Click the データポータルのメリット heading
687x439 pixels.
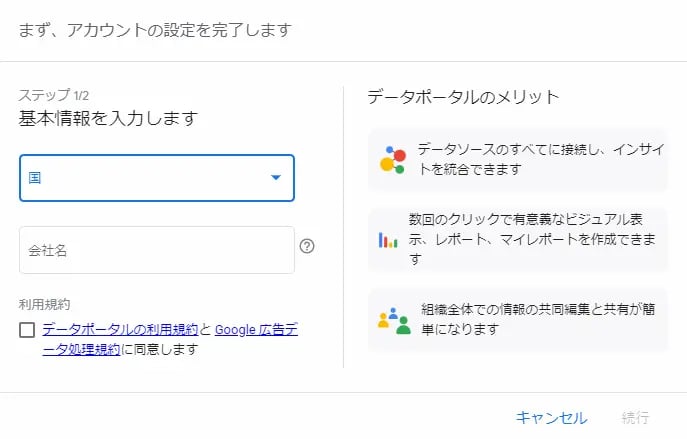tap(463, 97)
